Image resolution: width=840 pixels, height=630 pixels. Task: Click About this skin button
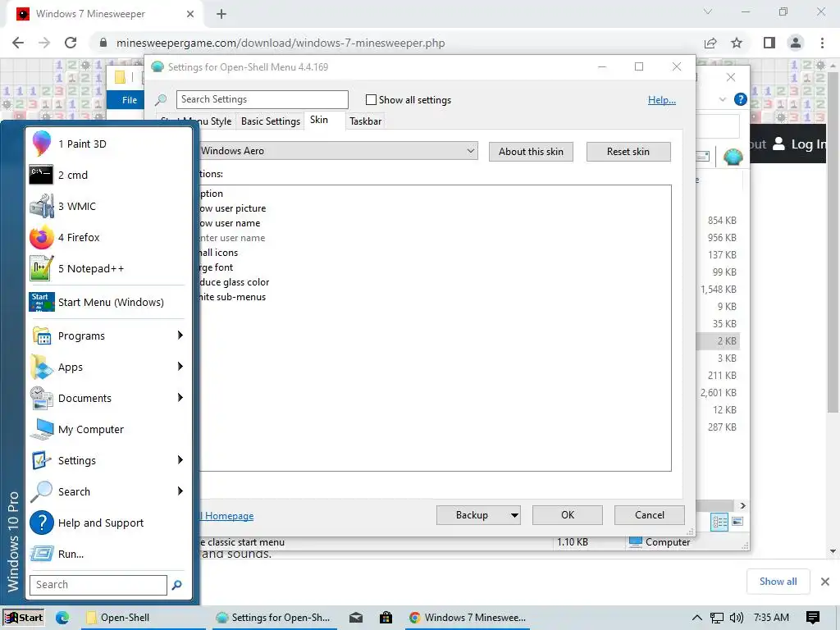tap(531, 152)
